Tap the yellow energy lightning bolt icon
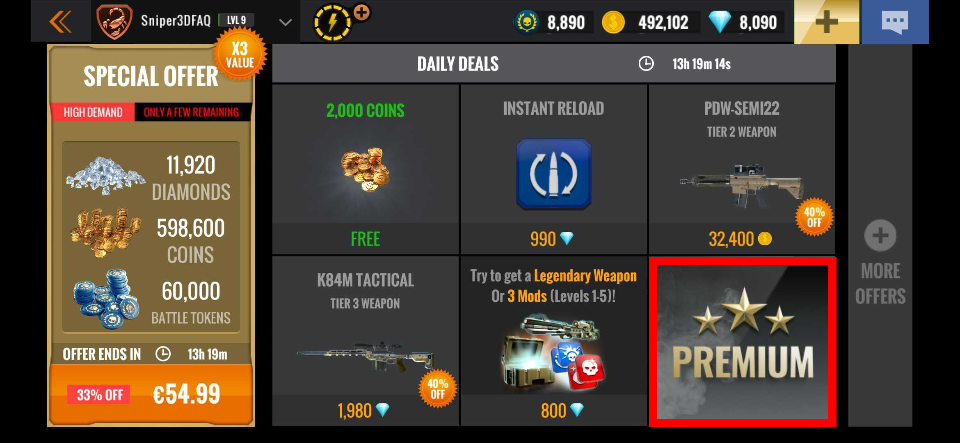 tap(332, 23)
